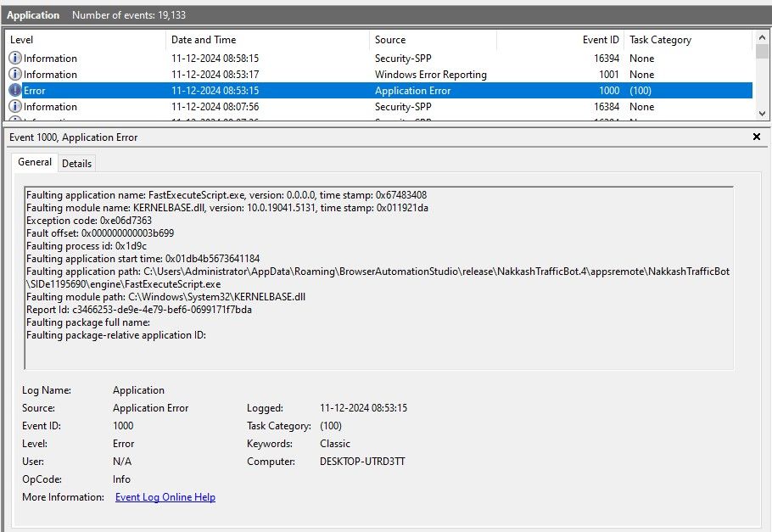772x532 pixels.
Task: Click the info icon on the 08:07:56 event
Action: tap(15, 107)
